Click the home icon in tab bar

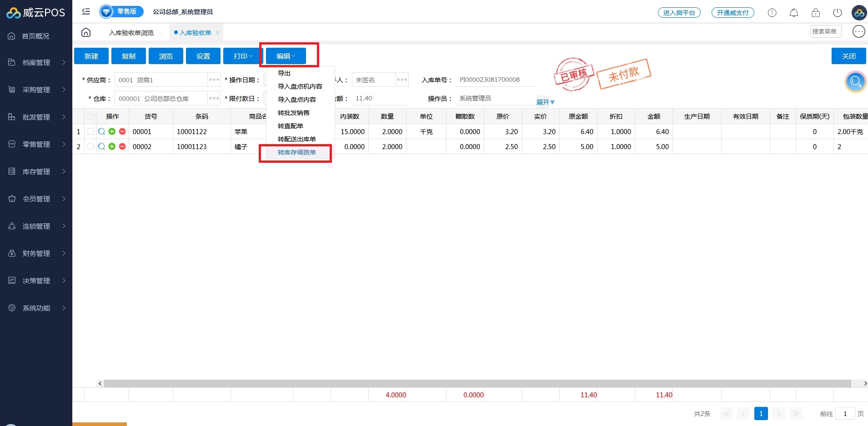coord(86,32)
